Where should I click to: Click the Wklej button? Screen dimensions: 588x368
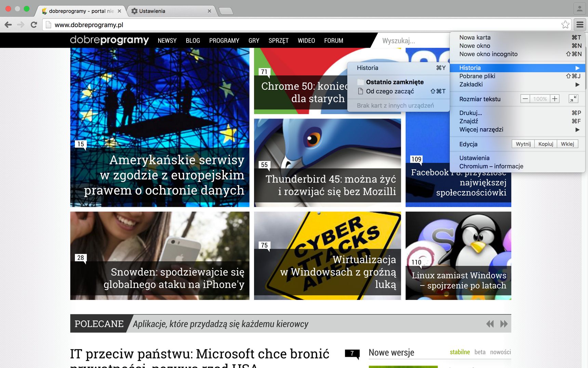(x=567, y=144)
